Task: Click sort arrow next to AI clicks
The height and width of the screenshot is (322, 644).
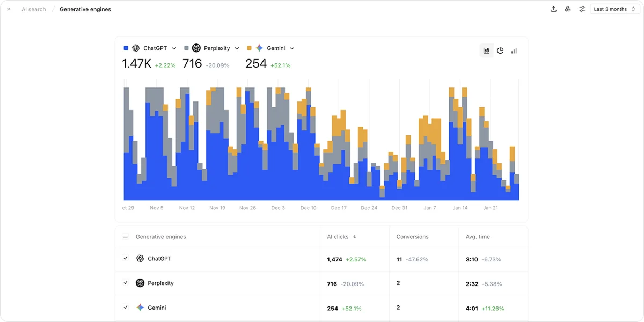Action: pyautogui.click(x=355, y=237)
